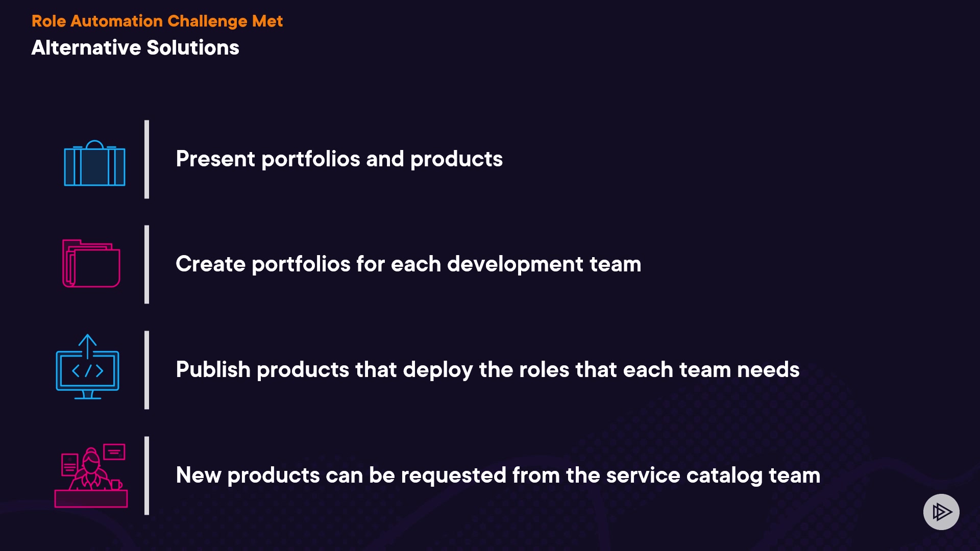This screenshot has width=980, height=551.
Task: Click "Publish products that deploy the roles" line
Action: (x=487, y=369)
